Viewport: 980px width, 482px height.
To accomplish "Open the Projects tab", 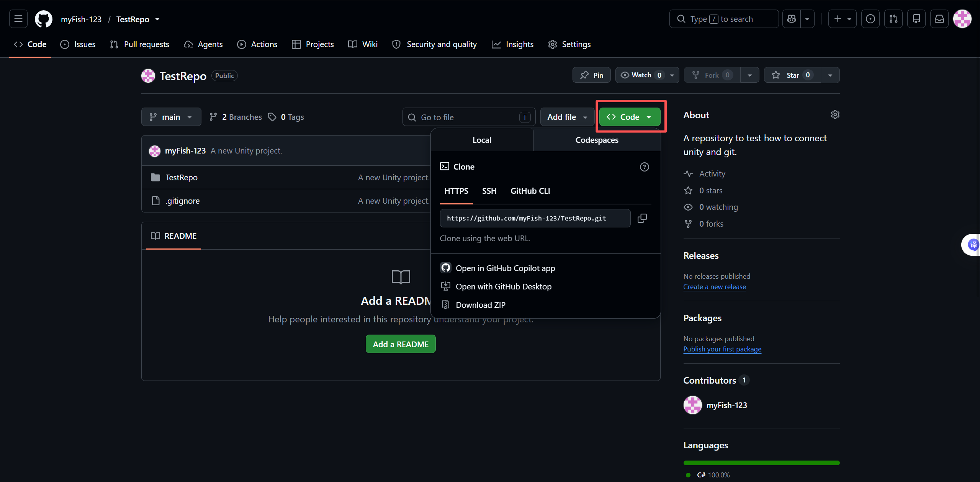I will click(312, 44).
